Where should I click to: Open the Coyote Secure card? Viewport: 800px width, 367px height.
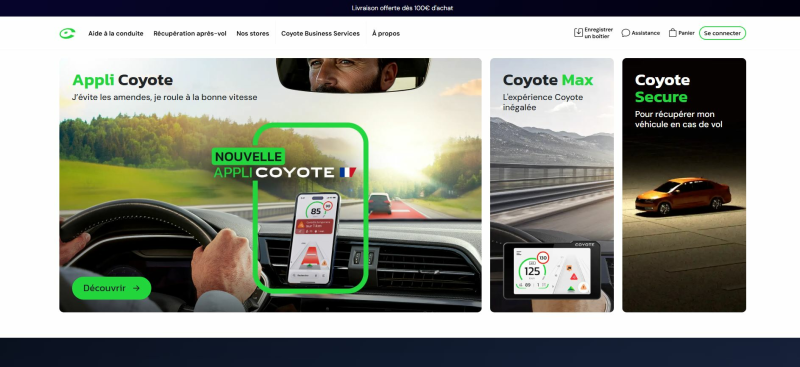684,185
